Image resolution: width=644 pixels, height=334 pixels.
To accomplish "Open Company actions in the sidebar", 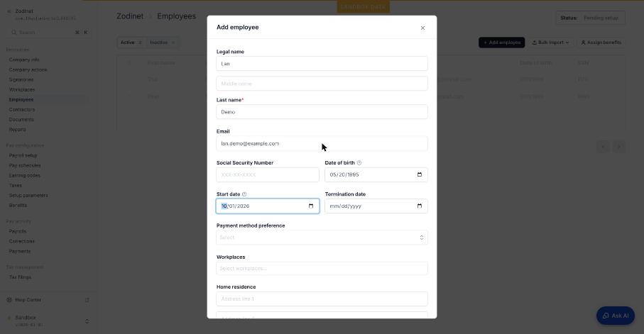I will click(28, 69).
